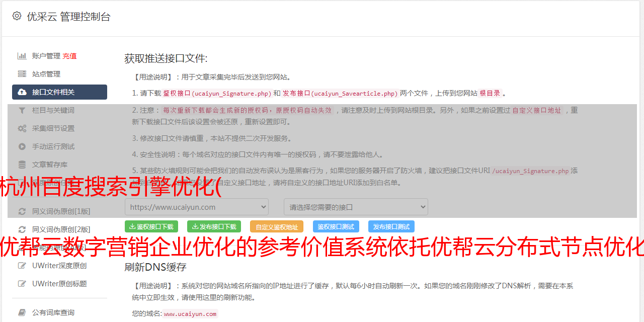Image resolution: width=644 pixels, height=322 pixels.
Task: Click the 自定义接口地址 highlighted text
Action: coord(536,110)
